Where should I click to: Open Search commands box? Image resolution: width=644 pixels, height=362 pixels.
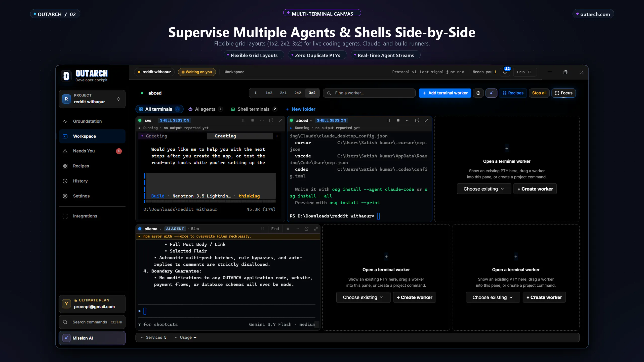coord(92,322)
